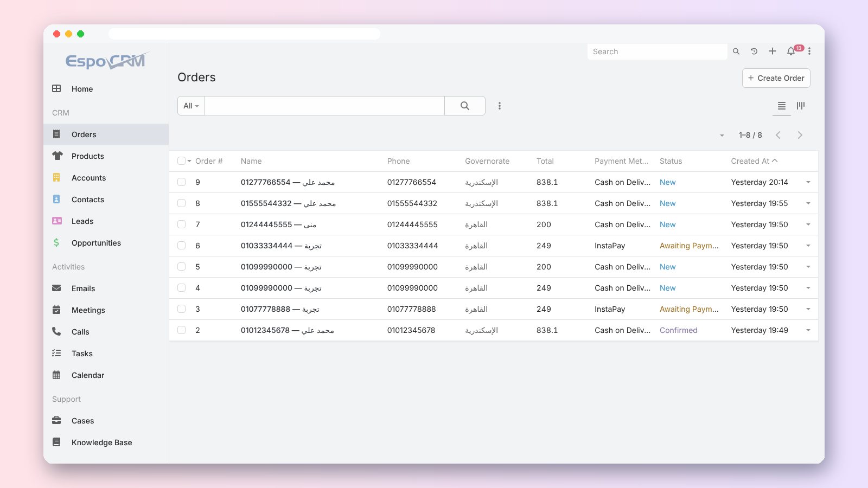Click the Opportunities dollar icon

(56, 242)
